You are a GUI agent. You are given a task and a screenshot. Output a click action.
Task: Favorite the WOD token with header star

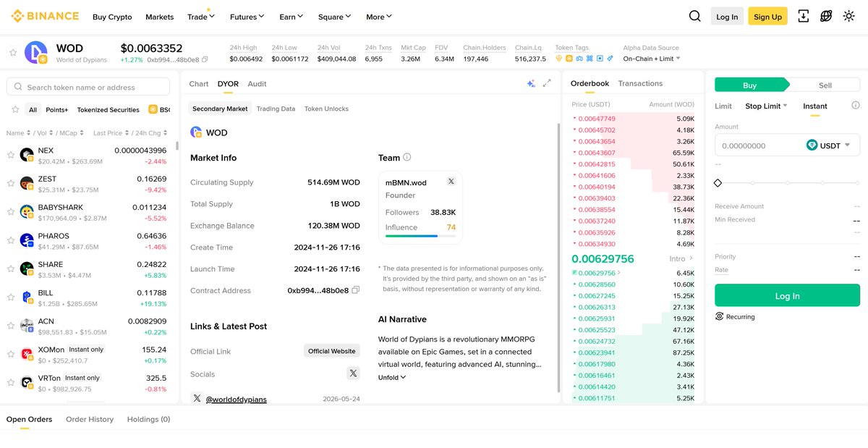[12, 52]
